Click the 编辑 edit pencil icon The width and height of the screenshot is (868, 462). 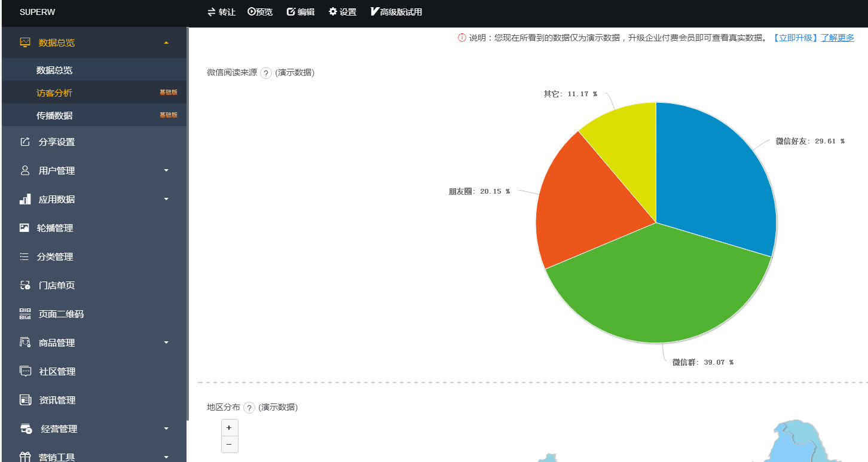point(291,11)
